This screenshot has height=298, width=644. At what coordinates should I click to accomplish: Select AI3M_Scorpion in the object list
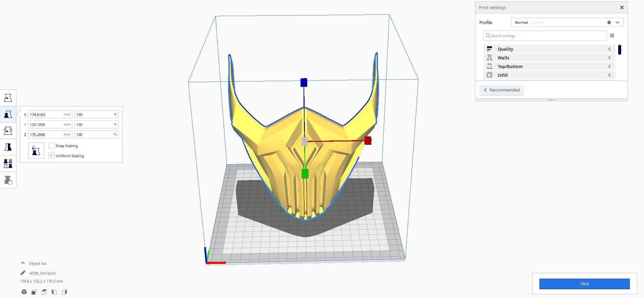click(x=43, y=273)
